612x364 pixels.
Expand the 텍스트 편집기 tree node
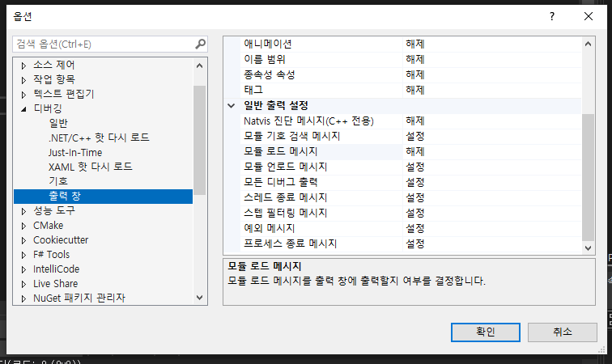[23, 95]
